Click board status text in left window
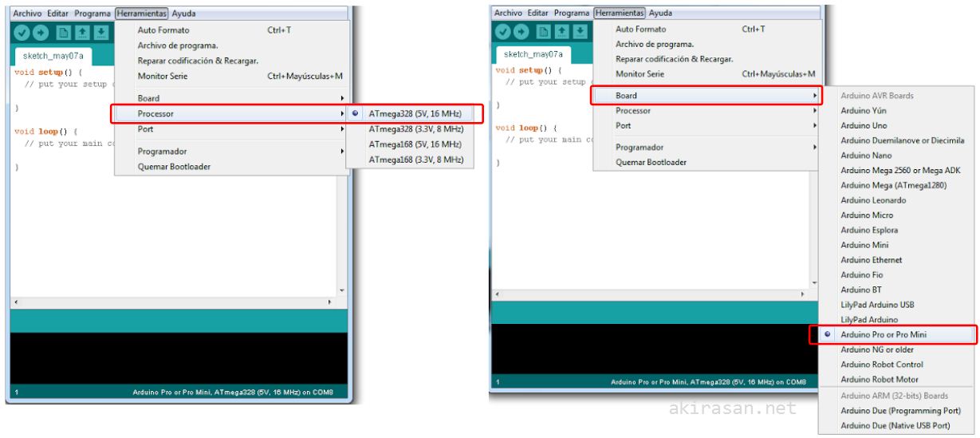 coord(233,393)
